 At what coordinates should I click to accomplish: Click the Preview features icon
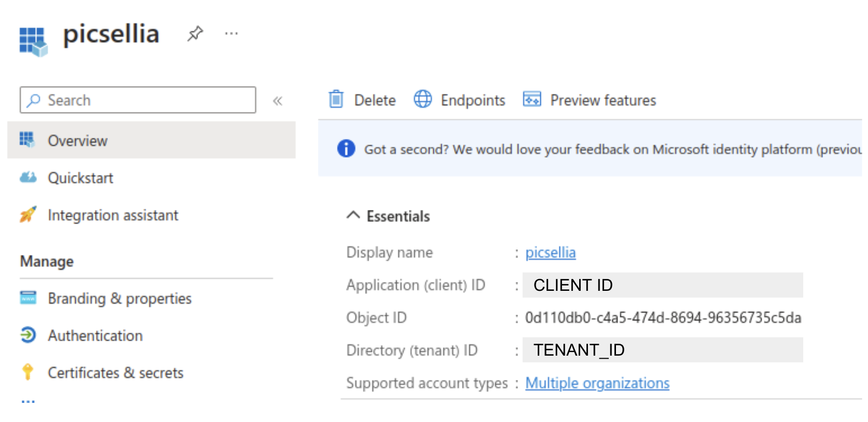532,99
